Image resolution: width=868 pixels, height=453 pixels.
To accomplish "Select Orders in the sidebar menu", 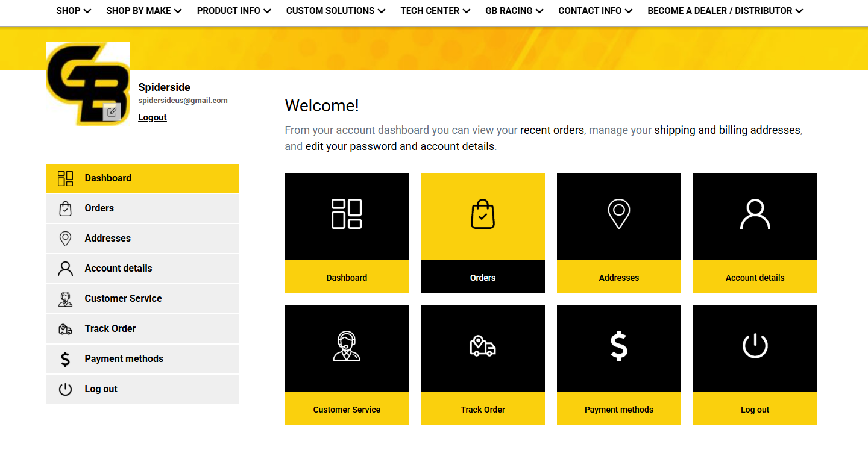I will pyautogui.click(x=99, y=208).
